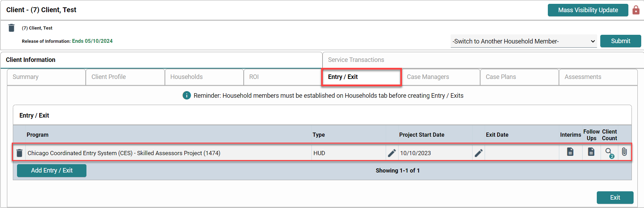Delete the Chicago Coordinated Entry System row
Screen dimensions: 644x208
pos(19,153)
